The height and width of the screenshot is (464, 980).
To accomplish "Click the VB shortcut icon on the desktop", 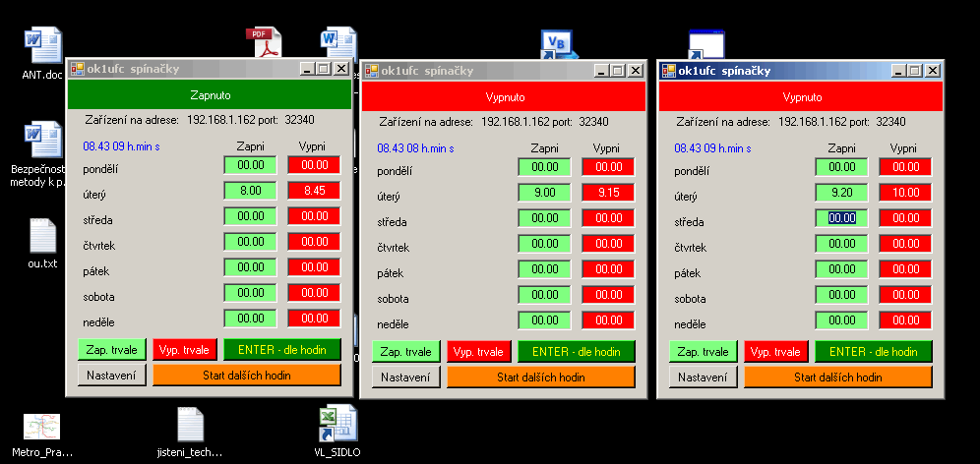I will coord(557,45).
